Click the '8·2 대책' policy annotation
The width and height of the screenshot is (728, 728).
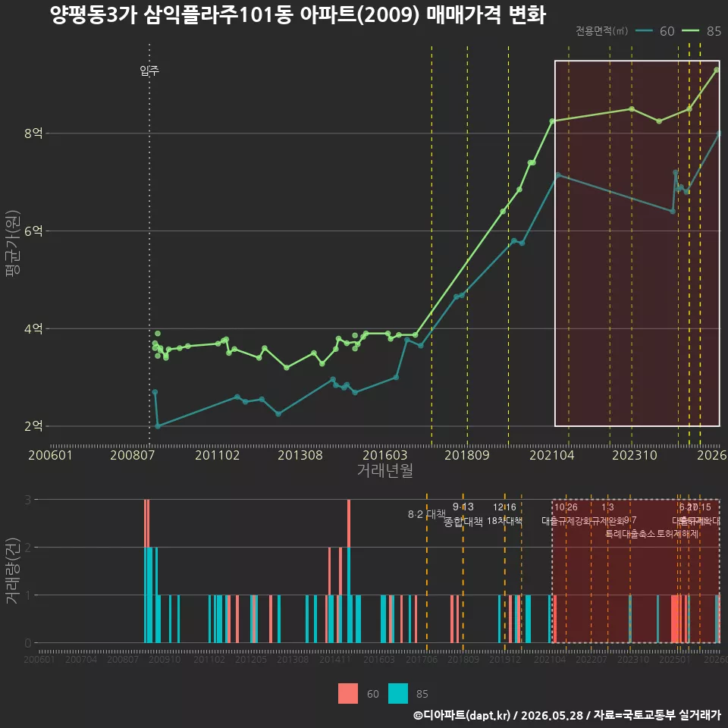(x=427, y=514)
